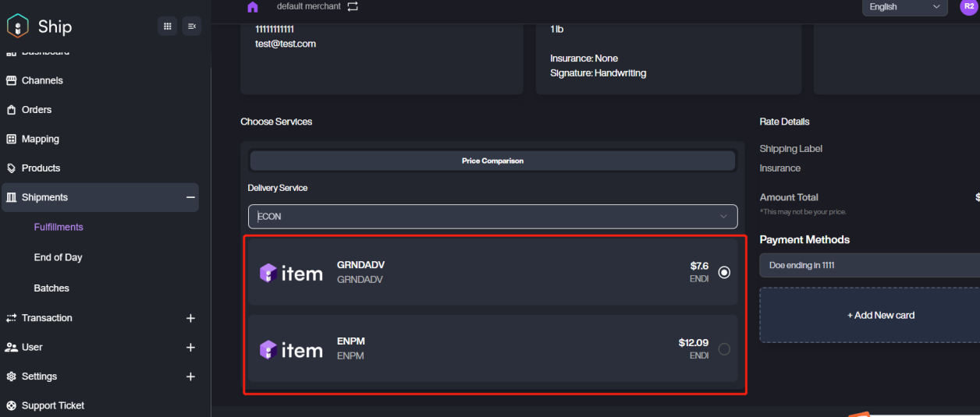Collapse the sidebar menu icon
Image resolution: width=980 pixels, height=417 pixels.
191,27
